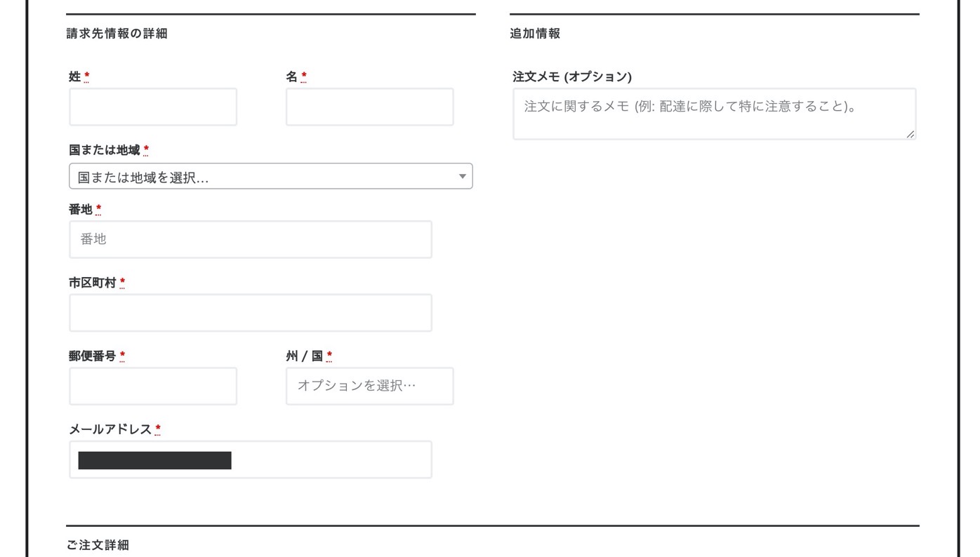Click the 郵便番号 label text
Image resolution: width=980 pixels, height=557 pixels.
pyautogui.click(x=93, y=356)
